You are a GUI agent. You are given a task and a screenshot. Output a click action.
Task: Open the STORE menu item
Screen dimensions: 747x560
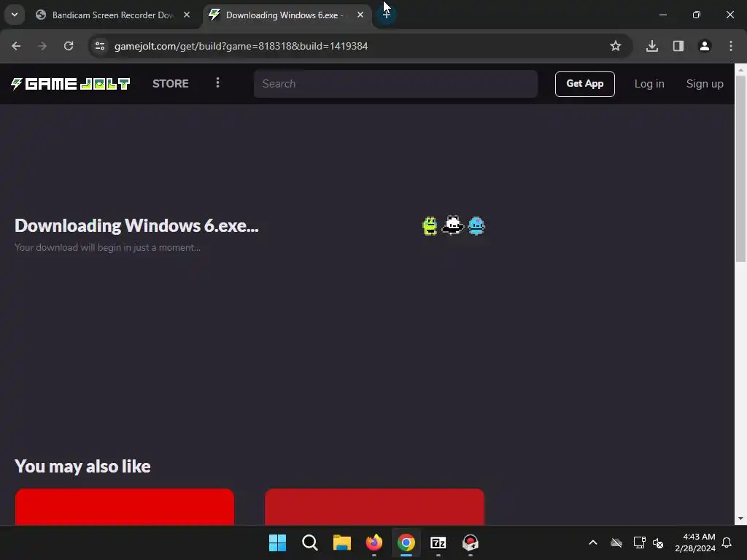(x=171, y=84)
